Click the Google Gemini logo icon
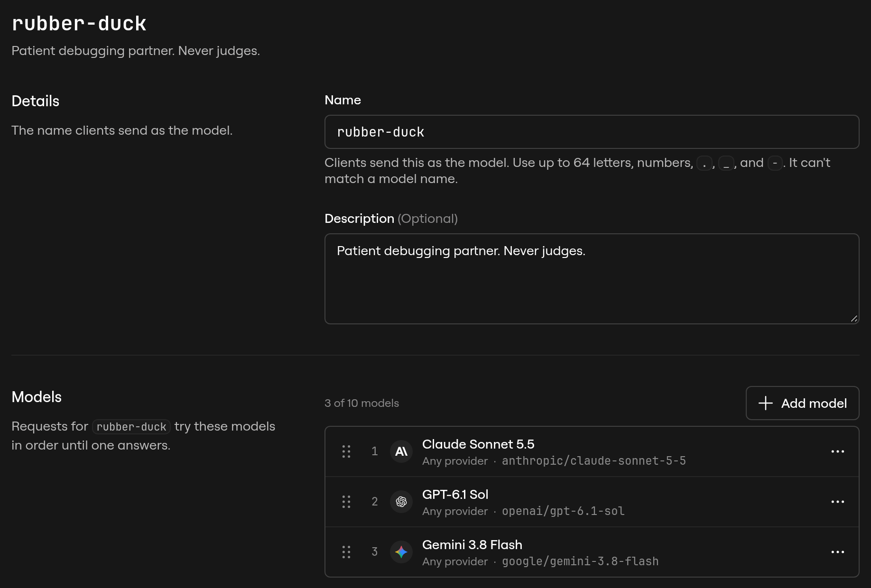 click(x=401, y=552)
